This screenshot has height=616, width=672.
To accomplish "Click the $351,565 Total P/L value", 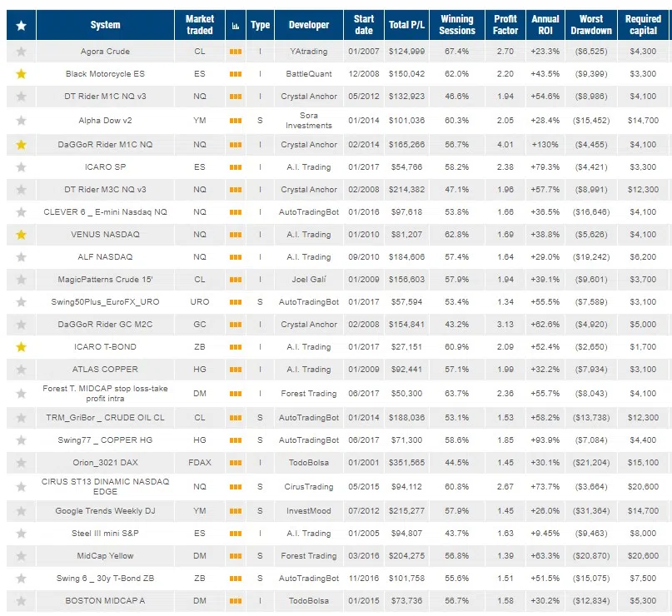I will pyautogui.click(x=406, y=463).
